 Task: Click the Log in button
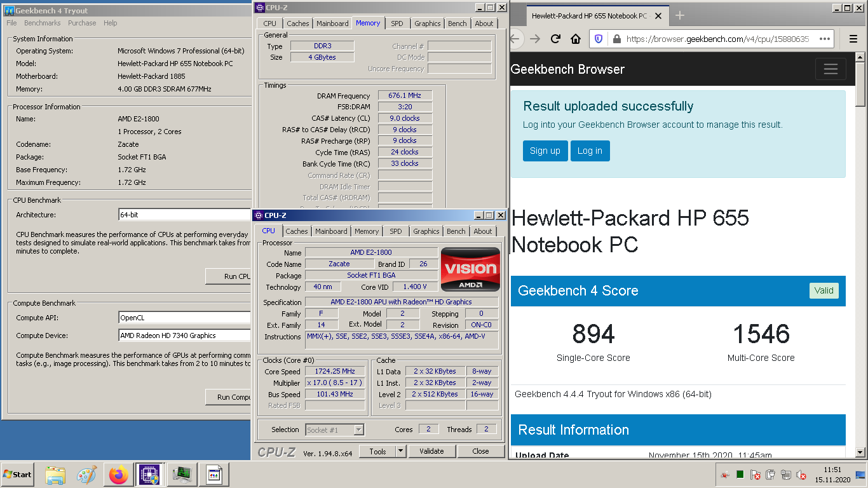tap(590, 151)
